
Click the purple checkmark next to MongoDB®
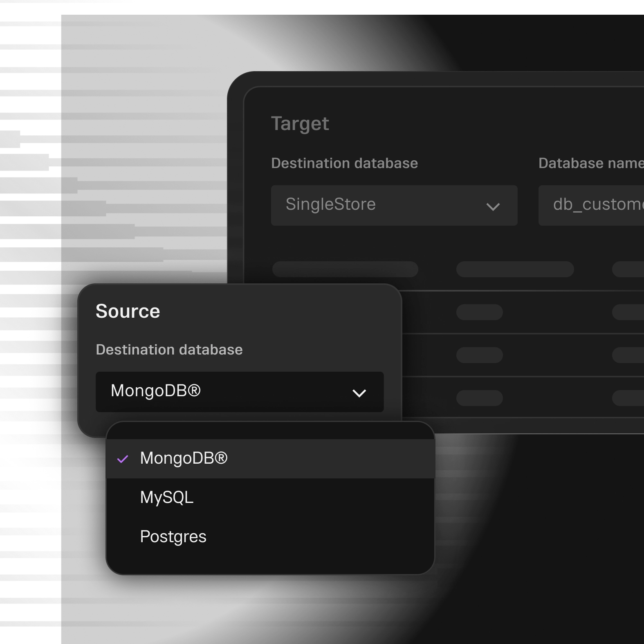pyautogui.click(x=123, y=459)
